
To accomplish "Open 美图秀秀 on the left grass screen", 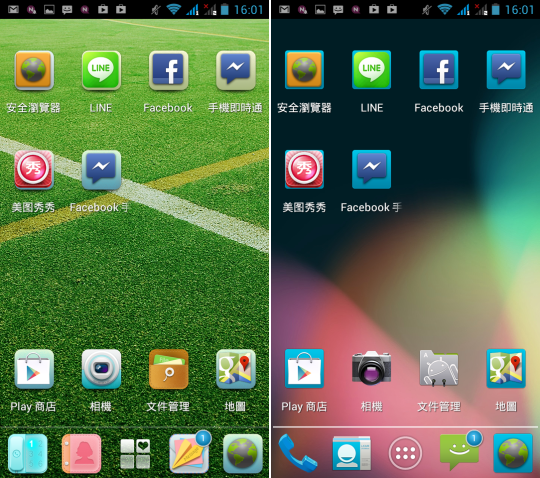I will tap(34, 170).
